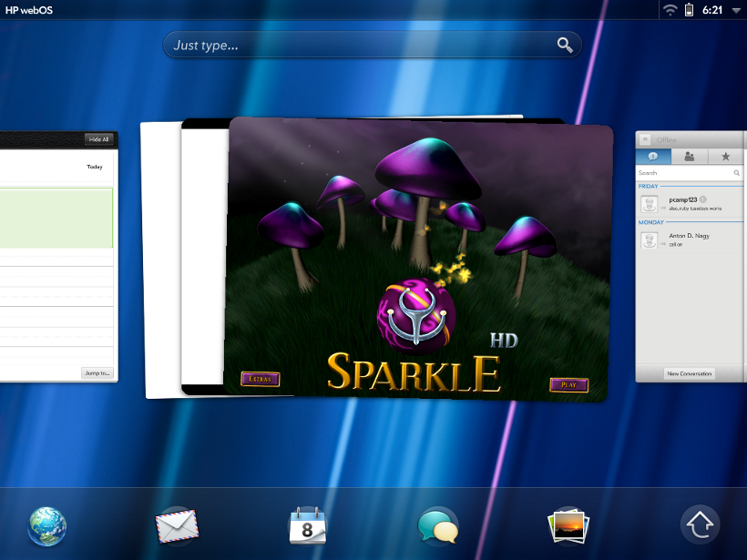Open the Calendar app in dock
This screenshot has height=560, width=747.
307,525
